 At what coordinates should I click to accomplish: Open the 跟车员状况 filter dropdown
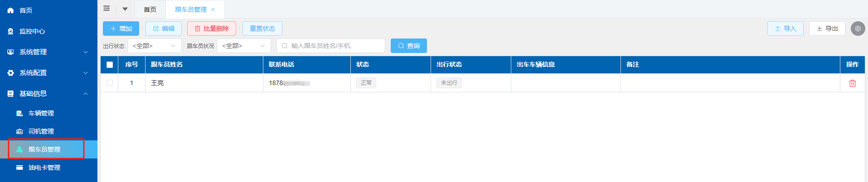[244, 46]
